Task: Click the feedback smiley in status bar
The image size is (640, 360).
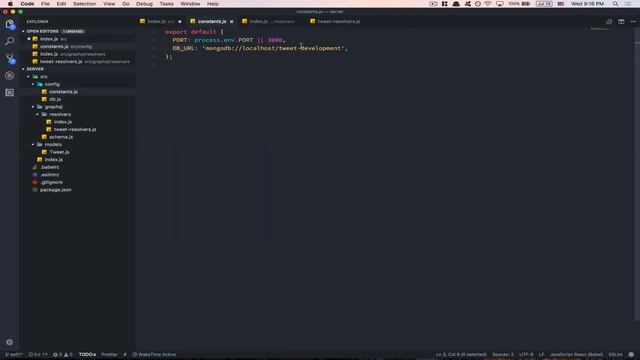Action: click(631, 355)
